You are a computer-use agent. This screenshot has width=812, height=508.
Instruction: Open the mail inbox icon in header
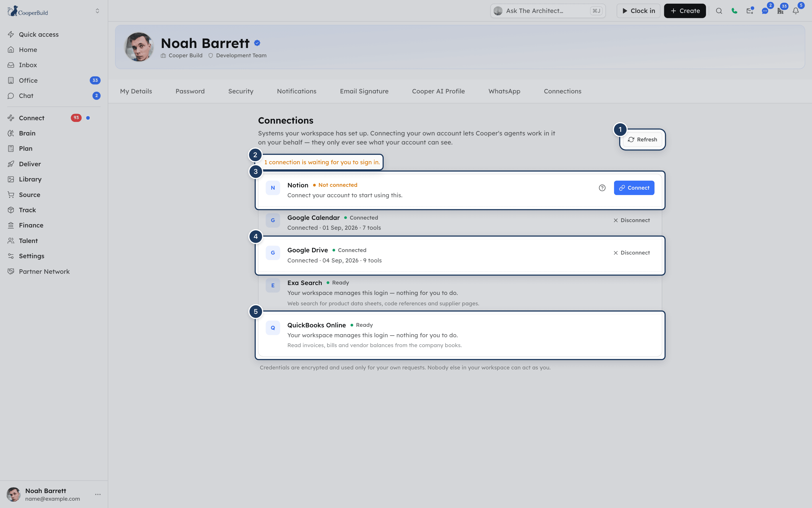coord(750,11)
